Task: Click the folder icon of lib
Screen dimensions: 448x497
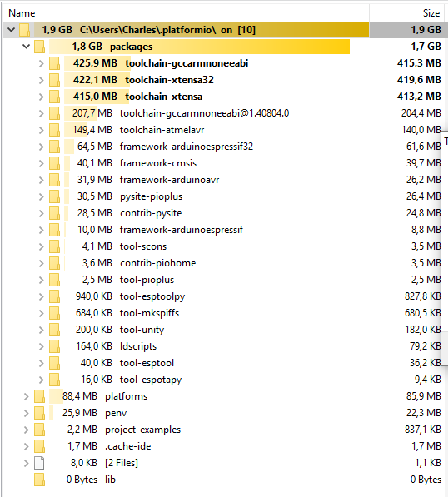Action: point(40,480)
